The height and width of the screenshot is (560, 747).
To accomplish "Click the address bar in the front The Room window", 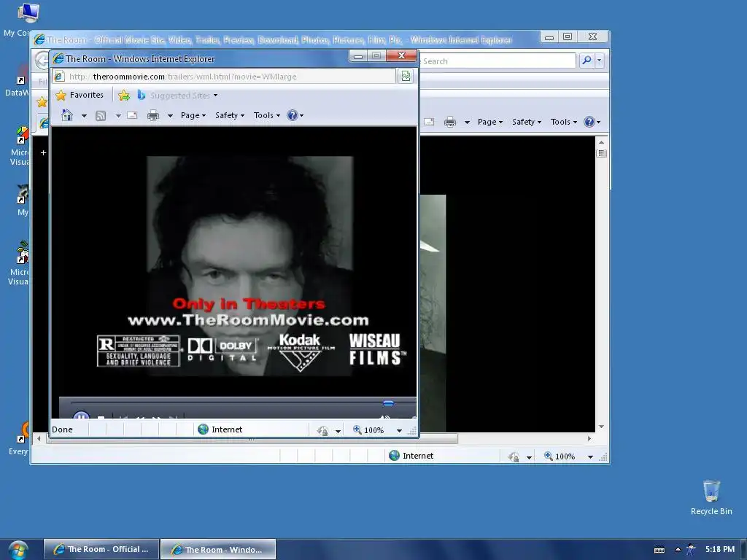I will click(x=225, y=77).
